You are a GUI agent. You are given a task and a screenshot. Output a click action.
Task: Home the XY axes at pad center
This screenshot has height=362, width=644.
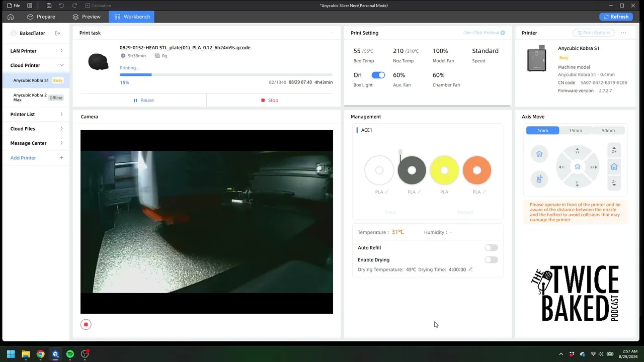(578, 167)
